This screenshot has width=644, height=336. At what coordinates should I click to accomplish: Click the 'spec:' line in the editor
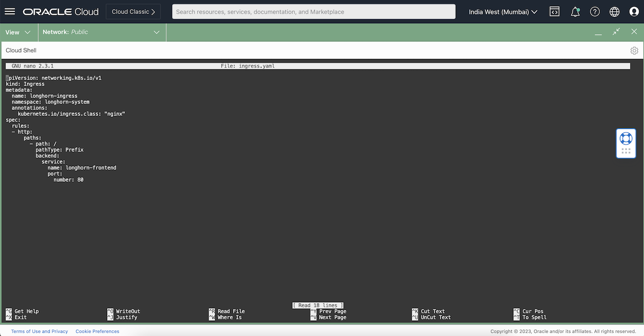pyautogui.click(x=13, y=120)
